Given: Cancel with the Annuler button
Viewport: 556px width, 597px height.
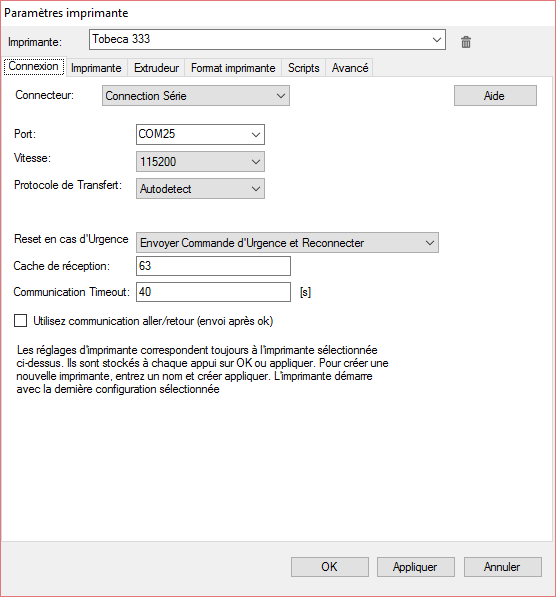Looking at the screenshot, I should pyautogui.click(x=502, y=567).
